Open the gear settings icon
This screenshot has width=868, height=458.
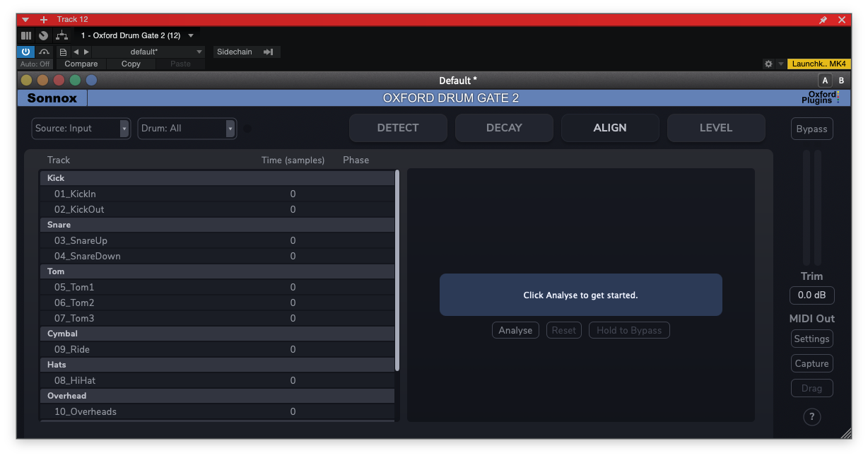coord(768,64)
